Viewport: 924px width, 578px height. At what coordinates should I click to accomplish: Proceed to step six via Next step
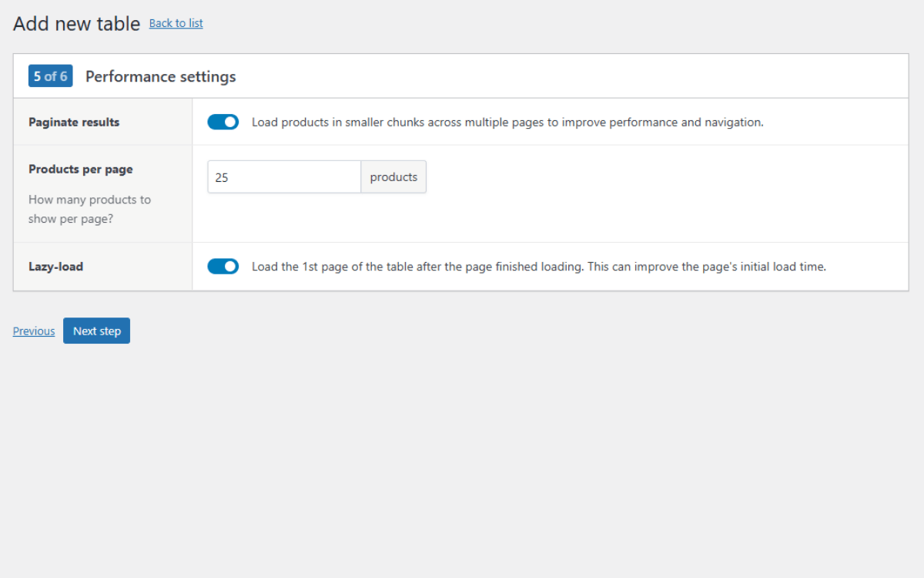click(x=96, y=330)
